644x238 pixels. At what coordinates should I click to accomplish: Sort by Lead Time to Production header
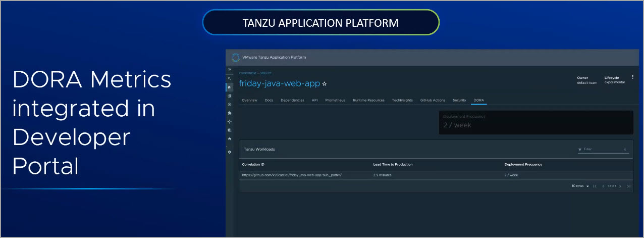(x=393, y=165)
